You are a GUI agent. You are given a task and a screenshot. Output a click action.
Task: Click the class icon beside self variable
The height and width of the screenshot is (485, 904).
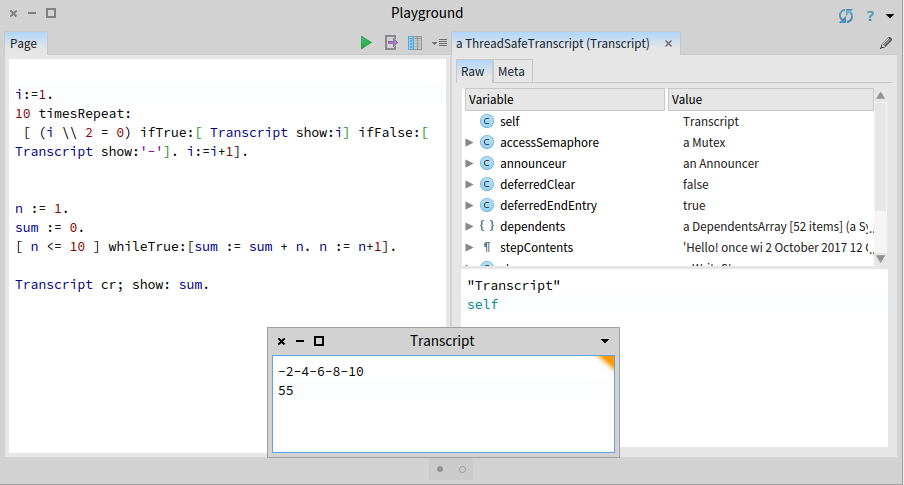click(x=487, y=121)
